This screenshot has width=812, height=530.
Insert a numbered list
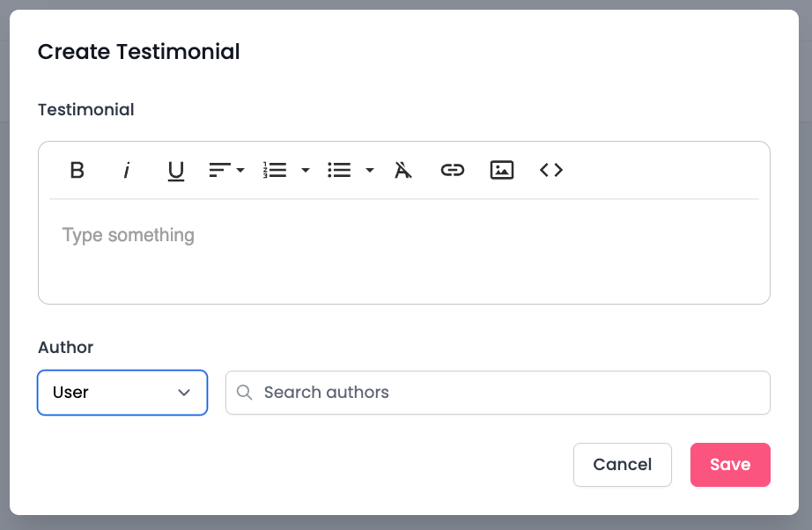click(x=276, y=170)
